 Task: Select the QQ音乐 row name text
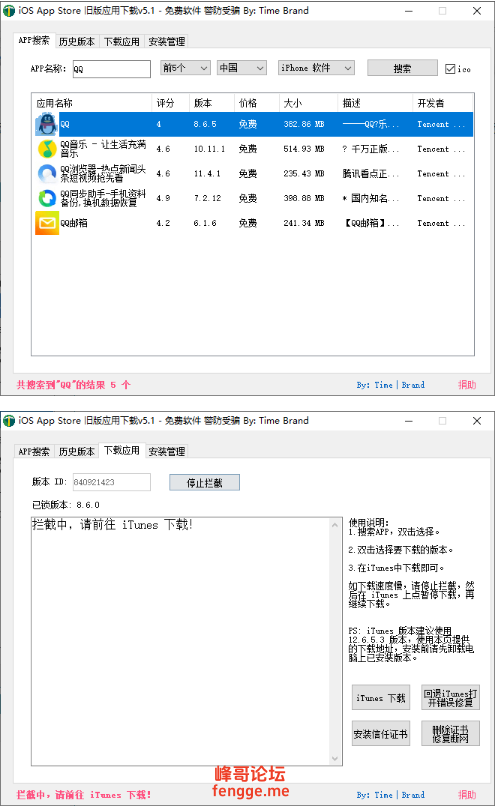pos(103,149)
